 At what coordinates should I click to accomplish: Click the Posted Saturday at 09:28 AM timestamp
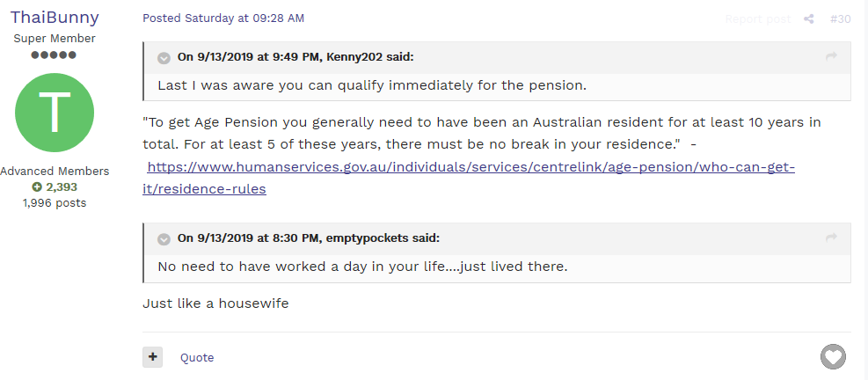click(x=223, y=18)
